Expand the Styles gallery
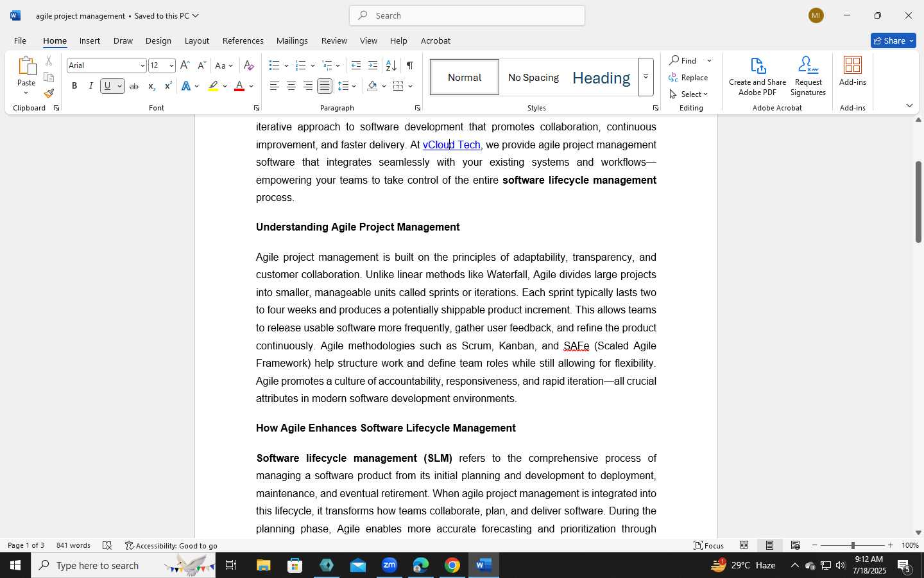Screen dimensions: 924x578 [x=646, y=77]
